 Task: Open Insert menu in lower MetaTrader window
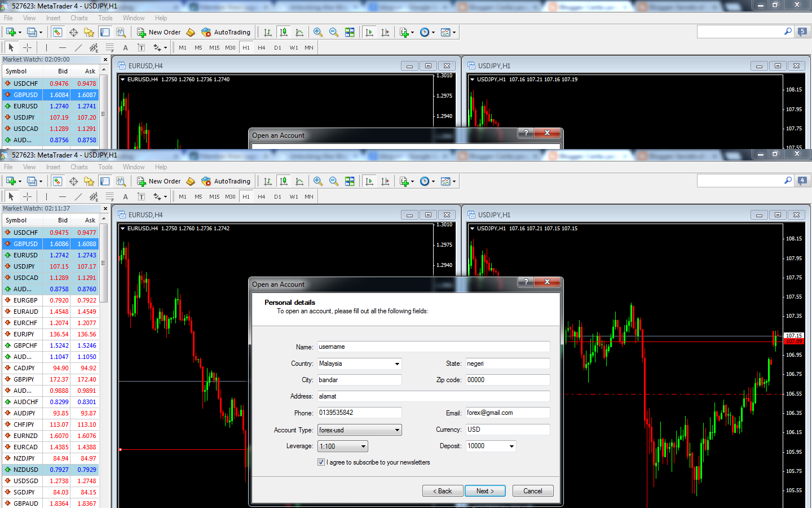54,167
